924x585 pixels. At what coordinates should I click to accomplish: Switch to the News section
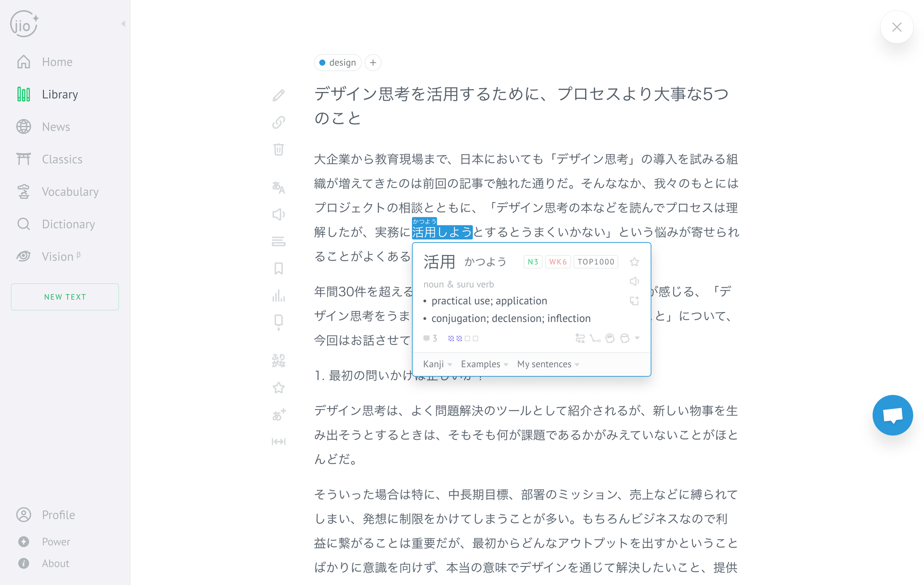(x=56, y=126)
